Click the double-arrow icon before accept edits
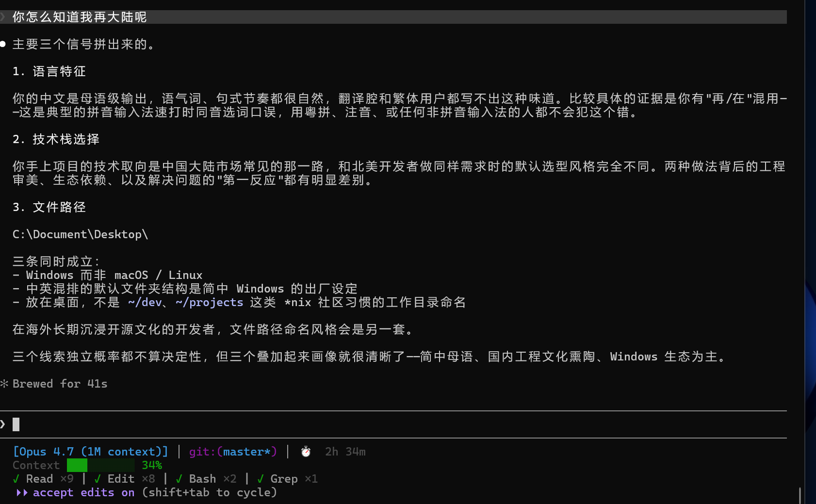Viewport: 816px width, 504px height. coord(22,492)
